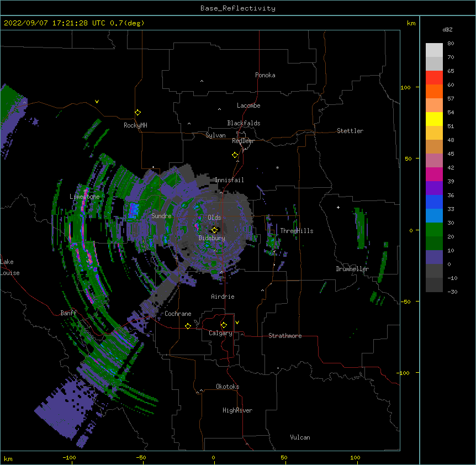Click the Blackfalds city label
The height and width of the screenshot is (465, 476).
[244, 123]
